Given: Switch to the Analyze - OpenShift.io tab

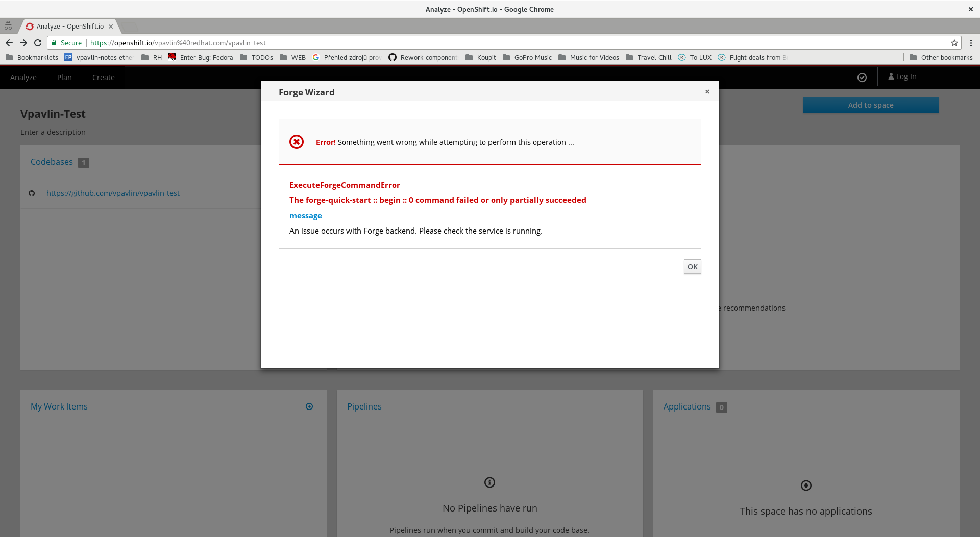Looking at the screenshot, I should coord(69,26).
